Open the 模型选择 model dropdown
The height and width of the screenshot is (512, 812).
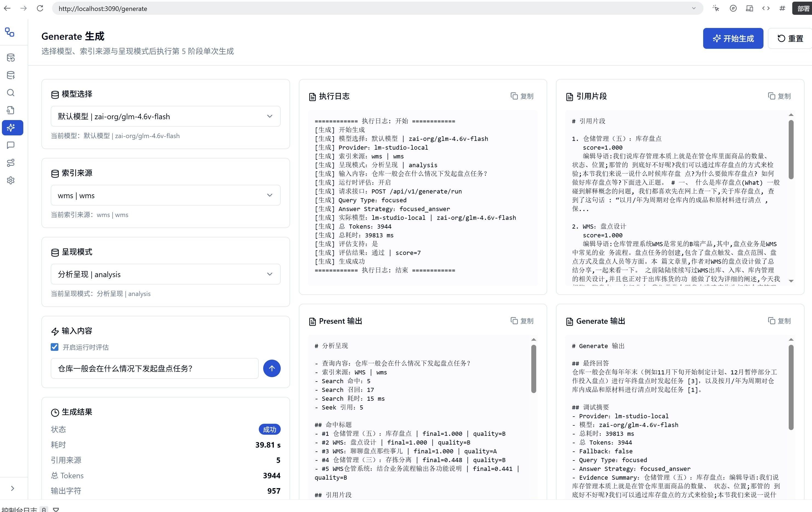[166, 116]
